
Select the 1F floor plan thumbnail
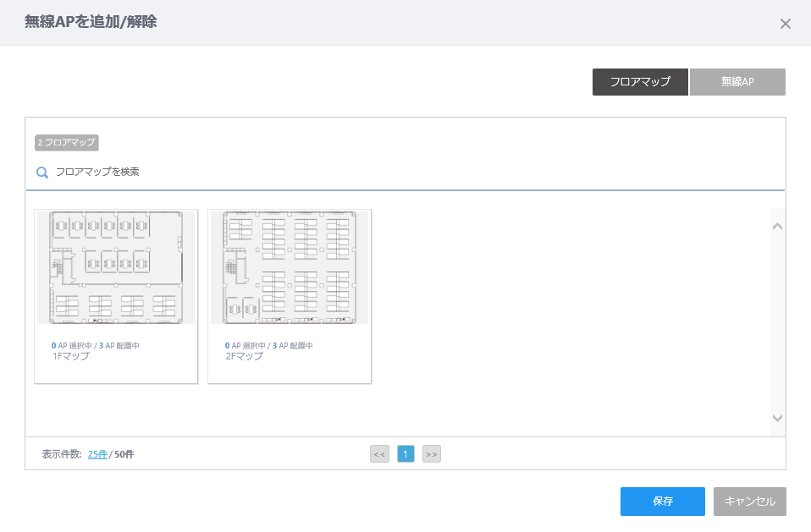(x=116, y=267)
